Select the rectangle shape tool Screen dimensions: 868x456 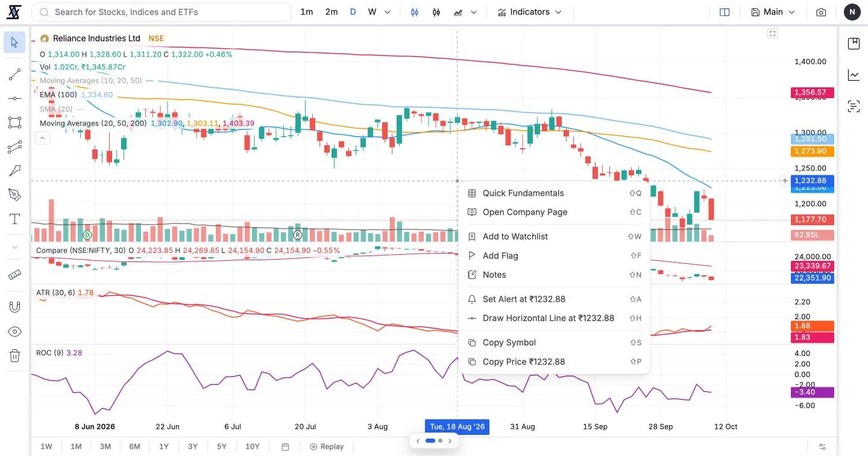[14, 122]
